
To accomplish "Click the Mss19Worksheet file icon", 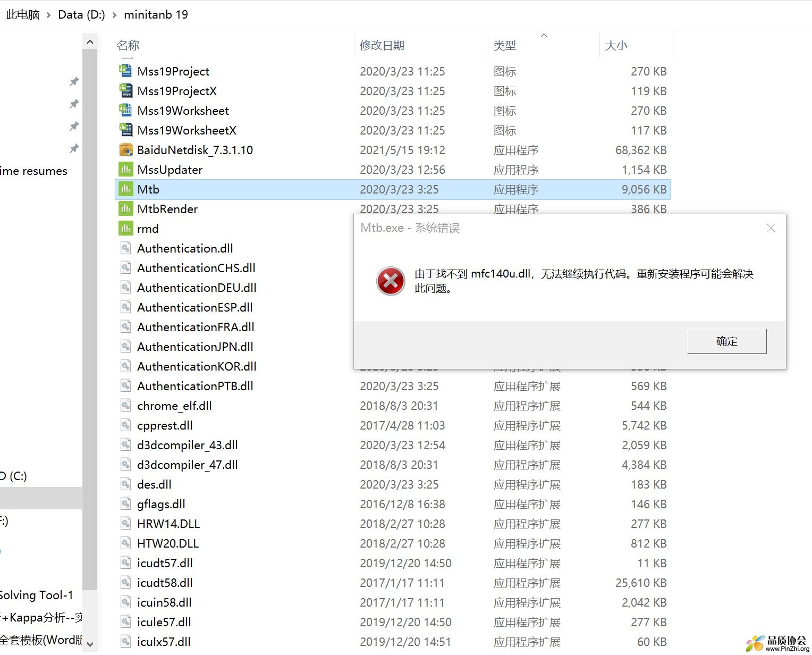I will (125, 111).
